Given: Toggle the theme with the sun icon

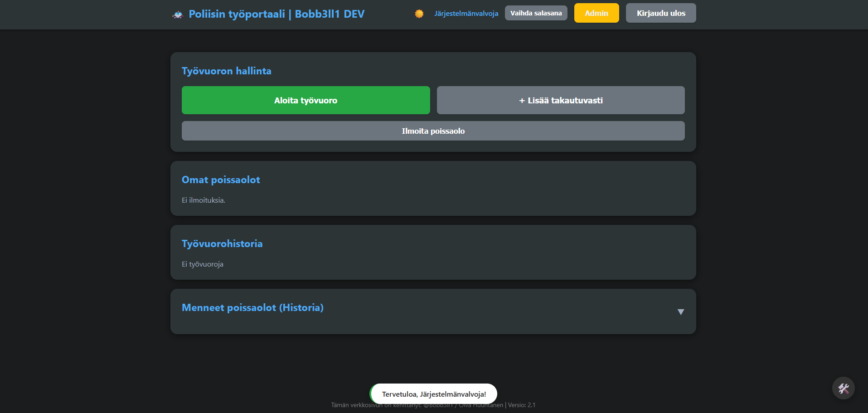Looking at the screenshot, I should tap(419, 14).
